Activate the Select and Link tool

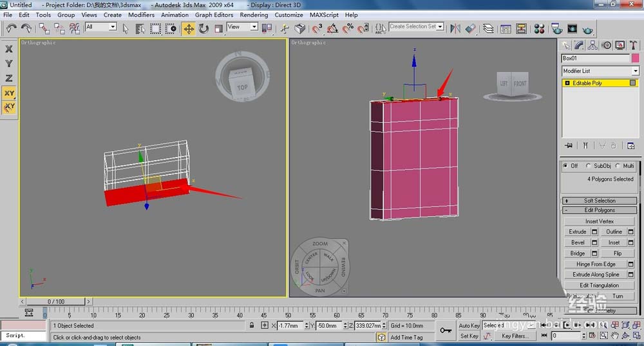(44, 28)
